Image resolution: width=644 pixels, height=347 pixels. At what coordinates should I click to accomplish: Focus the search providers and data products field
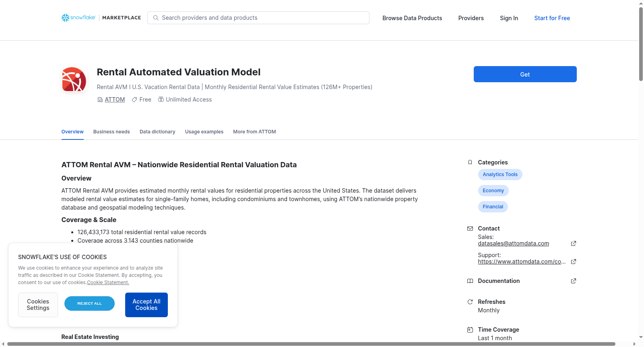pos(258,18)
